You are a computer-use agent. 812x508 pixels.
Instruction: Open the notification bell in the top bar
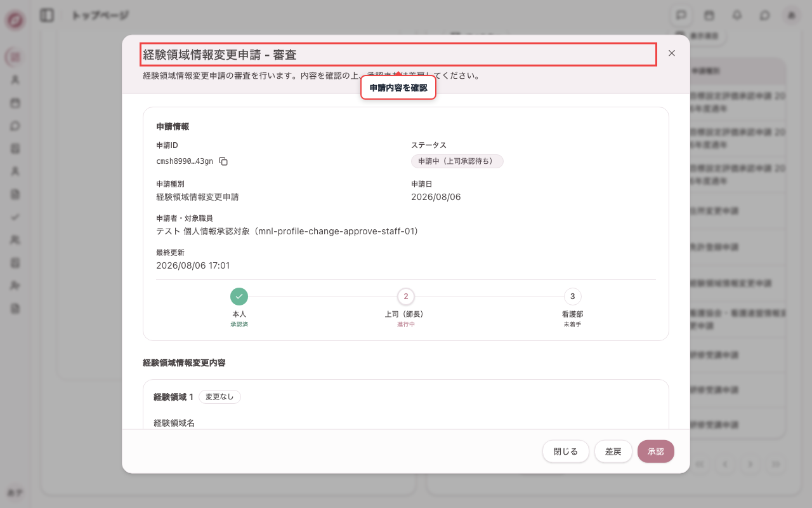tap(737, 15)
